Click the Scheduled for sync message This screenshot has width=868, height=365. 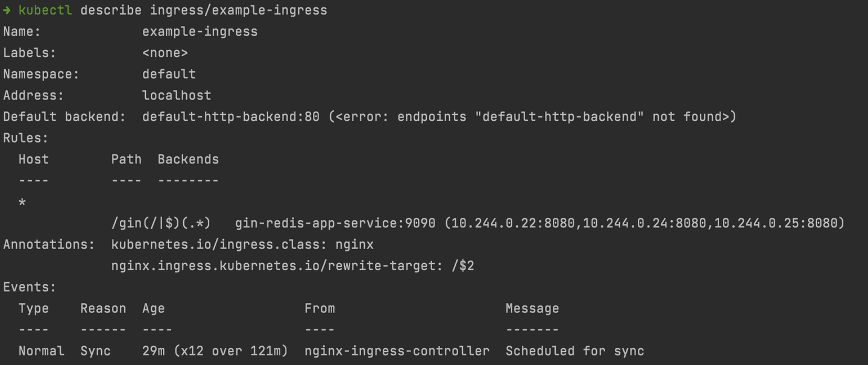click(x=574, y=351)
